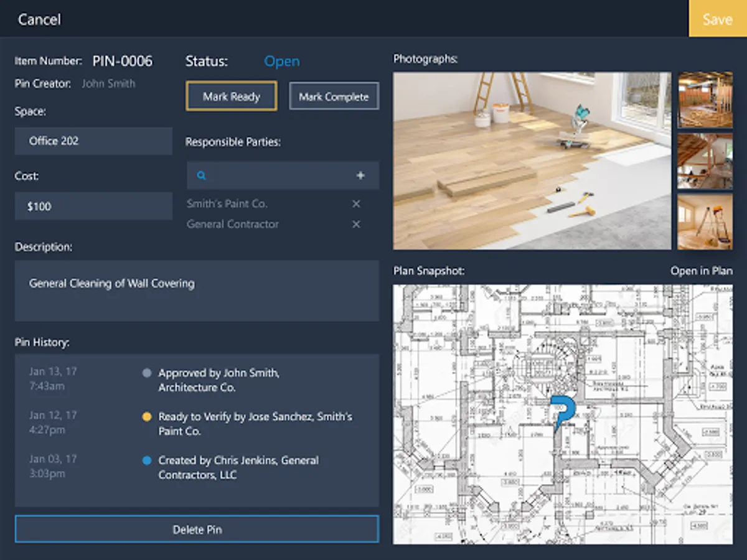
Task: Click the Jan 03, 17 3:03pm timestamp
Action: (x=53, y=466)
